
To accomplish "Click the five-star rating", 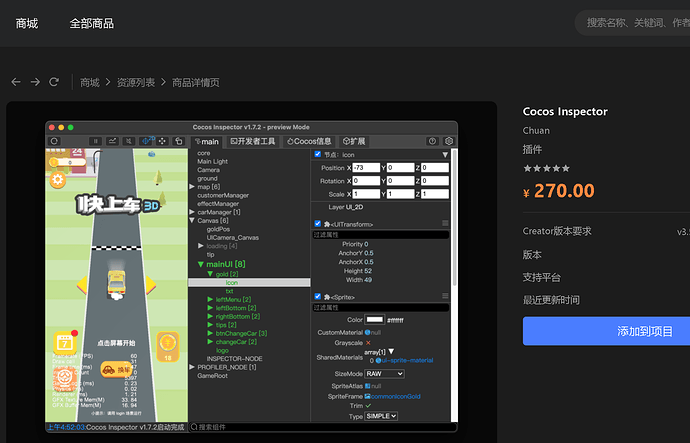I will tap(546, 168).
